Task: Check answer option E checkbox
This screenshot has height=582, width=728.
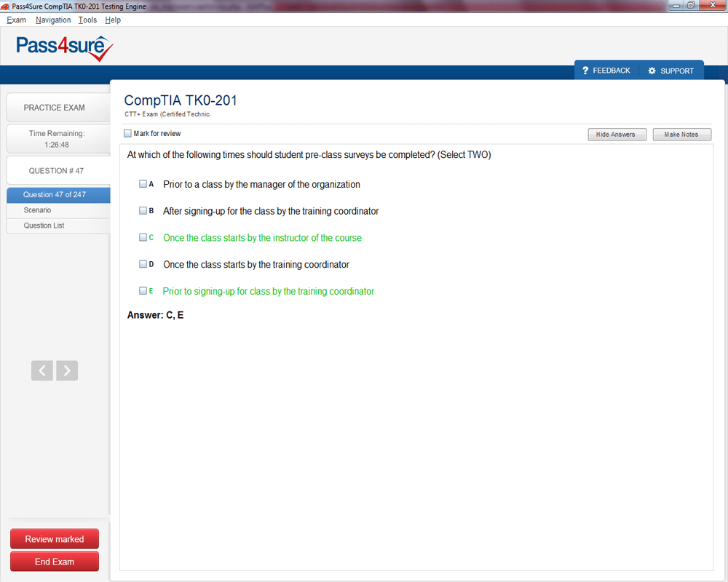Action: 143,290
